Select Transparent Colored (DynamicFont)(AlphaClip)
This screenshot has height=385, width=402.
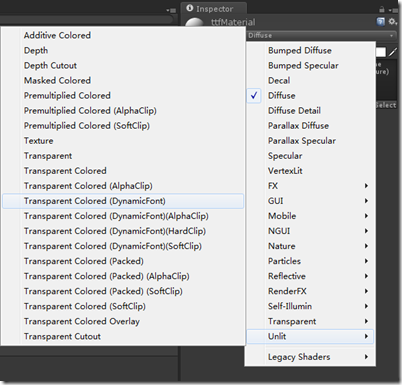click(123, 216)
